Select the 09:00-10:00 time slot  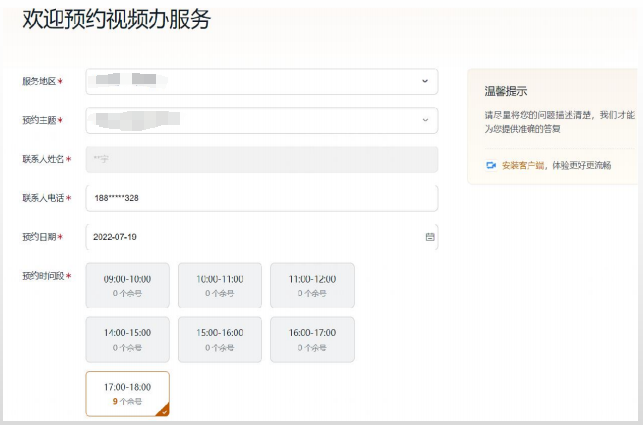coord(128,286)
